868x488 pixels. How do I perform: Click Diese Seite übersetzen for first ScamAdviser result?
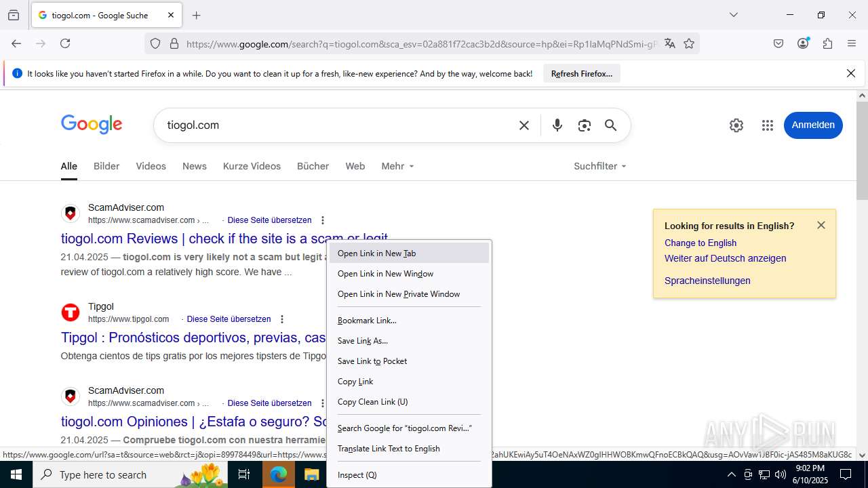tap(269, 220)
